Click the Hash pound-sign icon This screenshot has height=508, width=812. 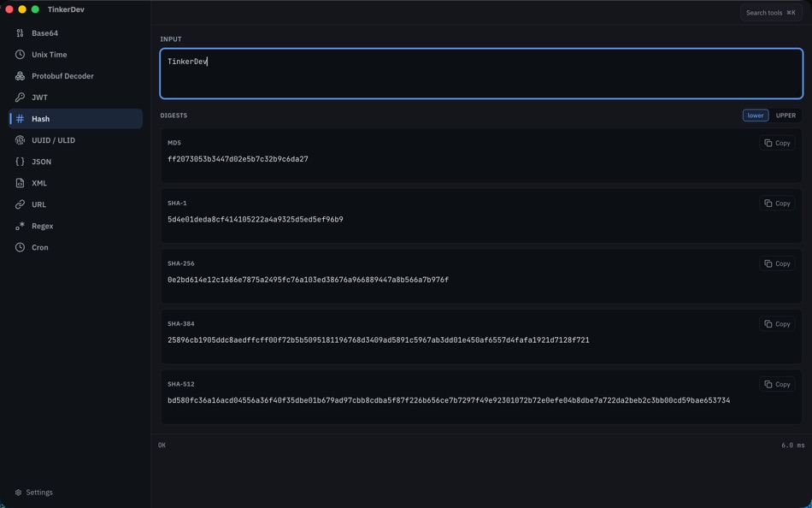[x=20, y=119]
